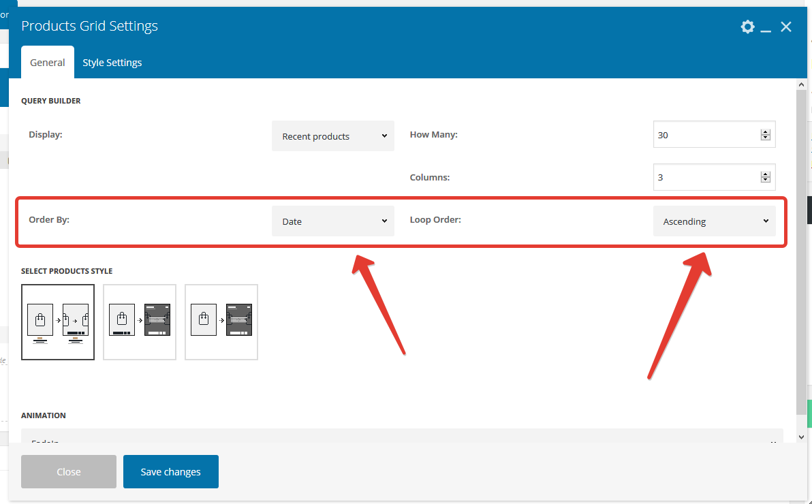
Task: Select the General tab
Action: [x=48, y=63]
